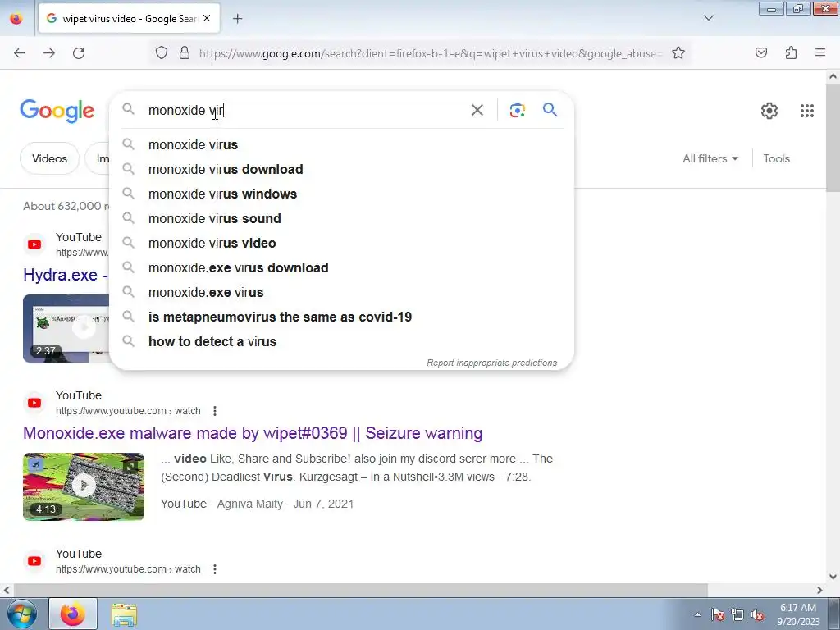Open the network status tray icon

coord(737,615)
